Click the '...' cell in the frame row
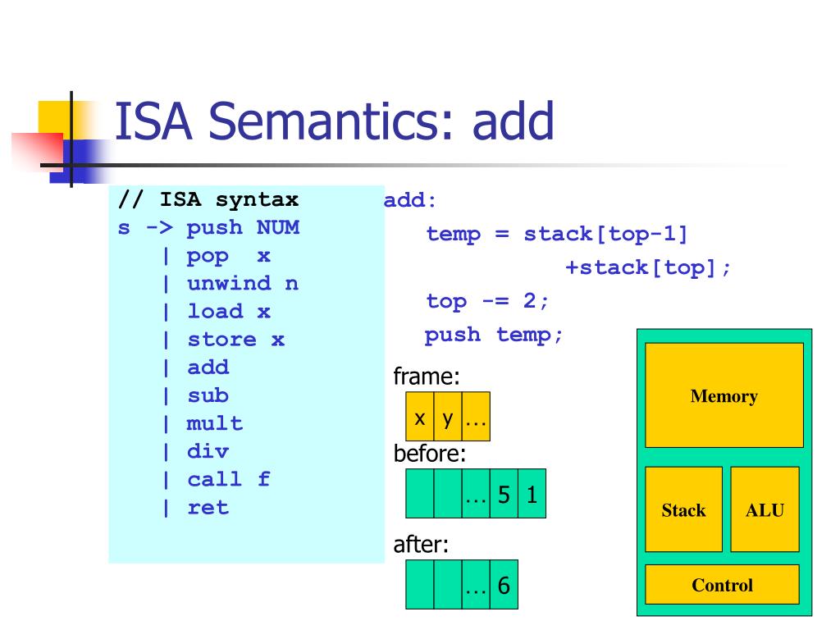Viewport: 840px width, 630px height. coord(476,416)
